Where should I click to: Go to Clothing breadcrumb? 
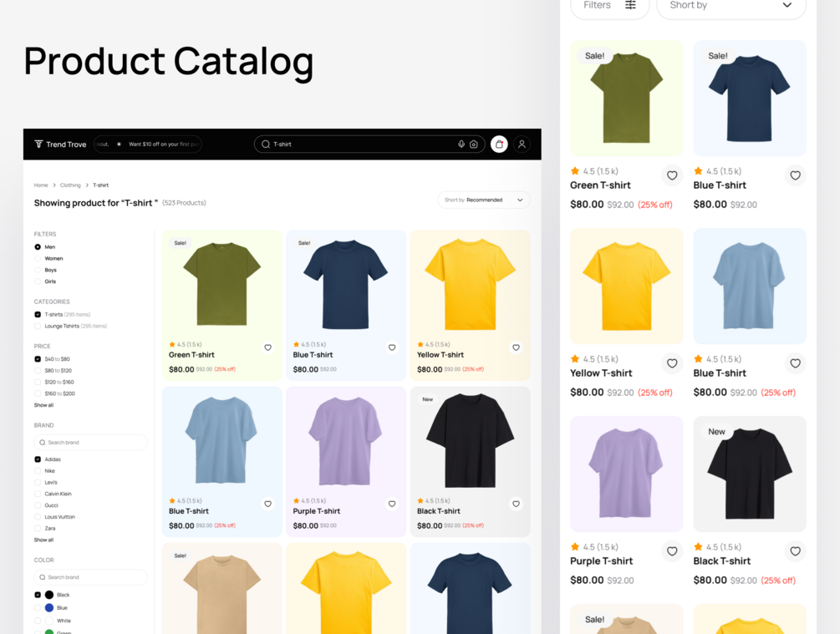pyautogui.click(x=70, y=185)
